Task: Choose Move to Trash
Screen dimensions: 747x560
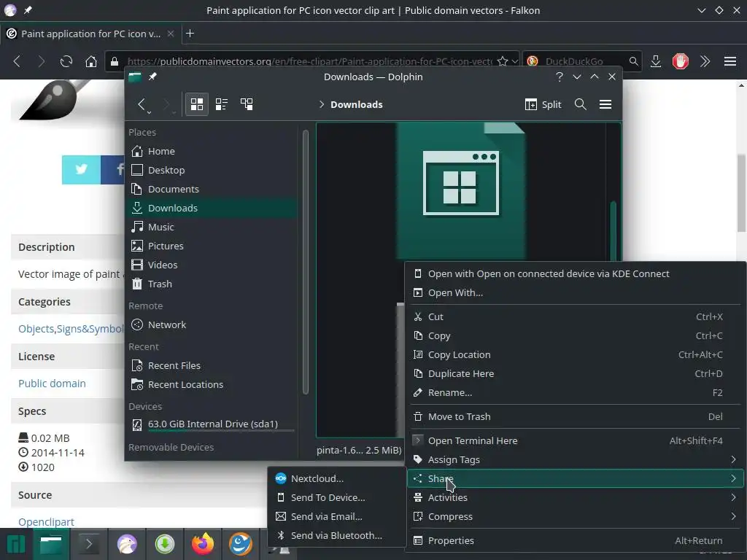Action: (x=576, y=416)
